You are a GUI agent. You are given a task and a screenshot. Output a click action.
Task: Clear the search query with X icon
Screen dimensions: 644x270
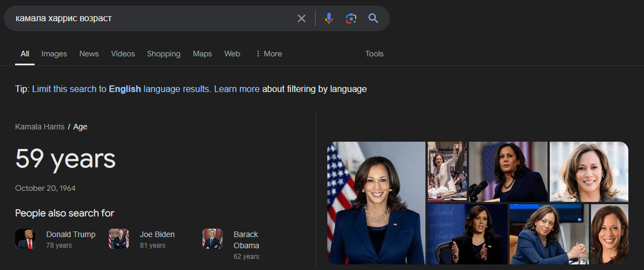(302, 18)
